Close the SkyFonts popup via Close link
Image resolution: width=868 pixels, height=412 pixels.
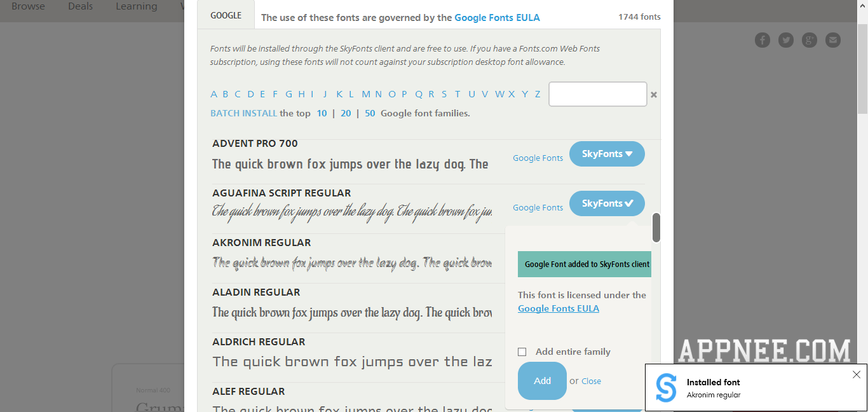(x=591, y=381)
